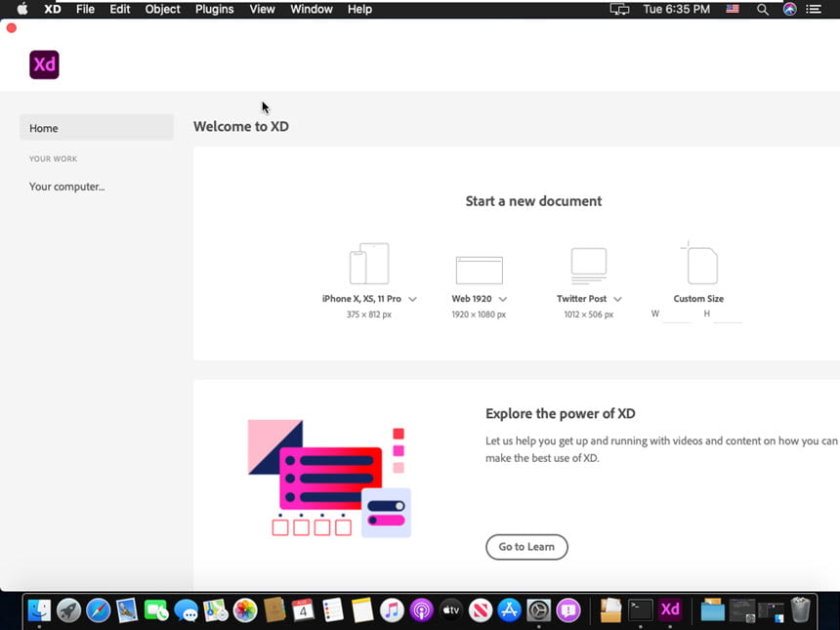Viewport: 840px width, 630px height.
Task: Open Go to Learn
Action: pyautogui.click(x=526, y=547)
